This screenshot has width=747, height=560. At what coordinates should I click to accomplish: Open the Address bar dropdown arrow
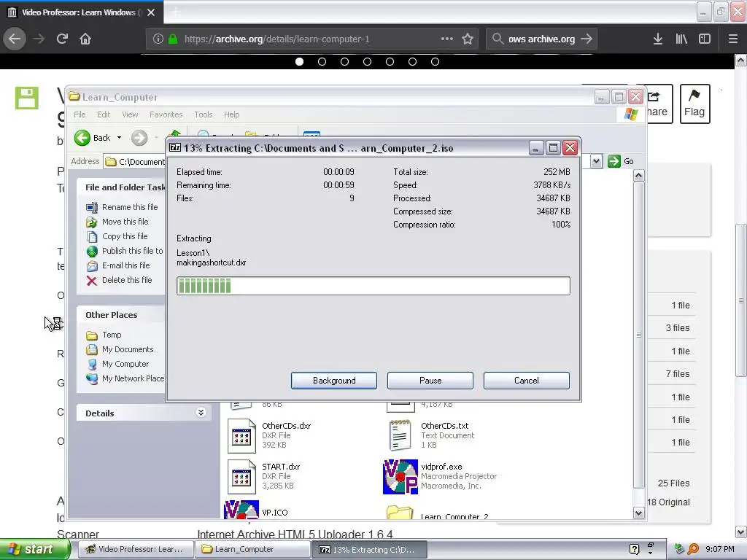pyautogui.click(x=597, y=161)
